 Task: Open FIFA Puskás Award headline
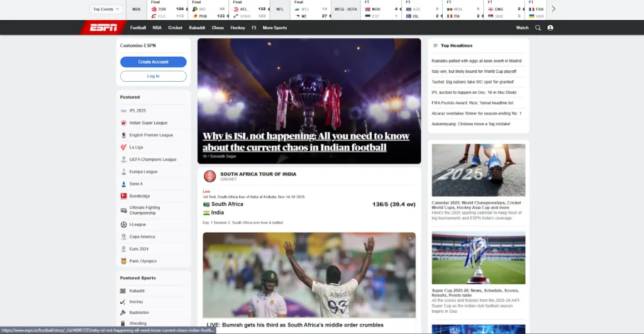point(472,103)
